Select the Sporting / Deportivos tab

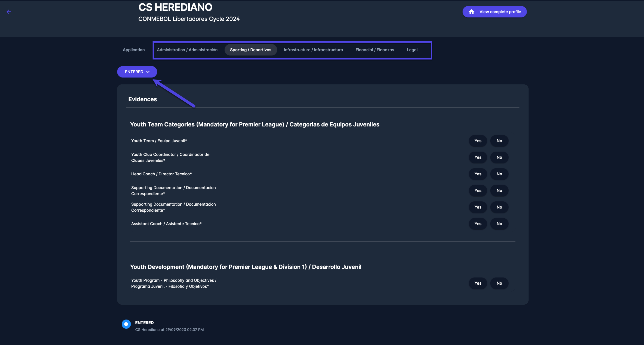[251, 50]
